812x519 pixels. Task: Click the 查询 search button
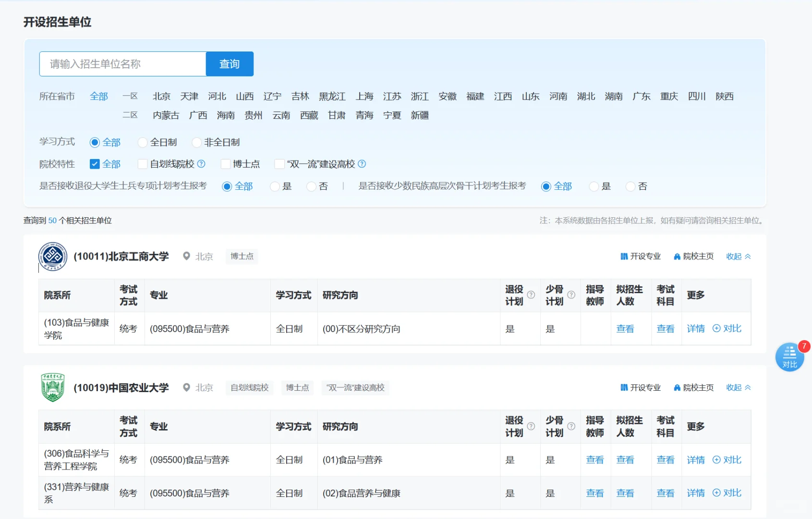tap(230, 63)
